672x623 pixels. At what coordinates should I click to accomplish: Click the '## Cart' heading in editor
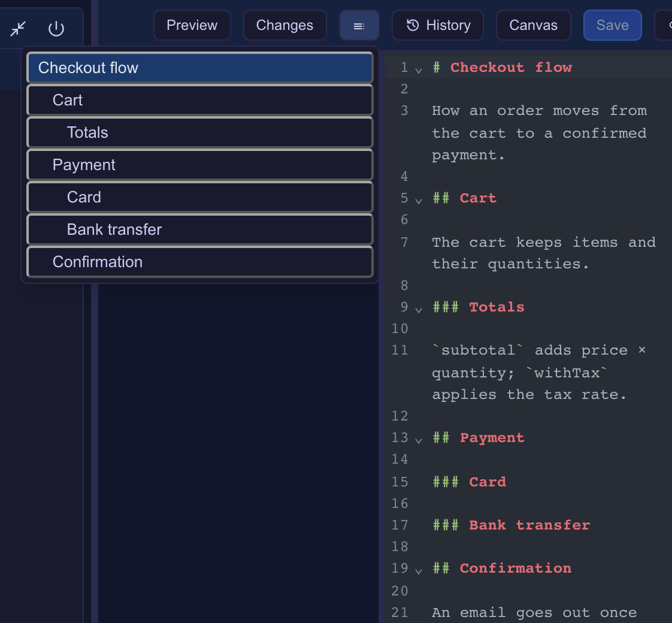[x=465, y=198]
